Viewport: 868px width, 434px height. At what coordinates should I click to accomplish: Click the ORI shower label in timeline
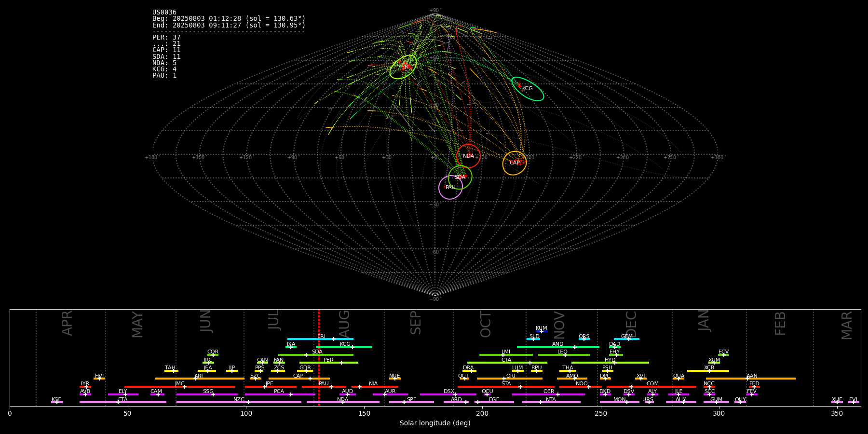coord(511,376)
